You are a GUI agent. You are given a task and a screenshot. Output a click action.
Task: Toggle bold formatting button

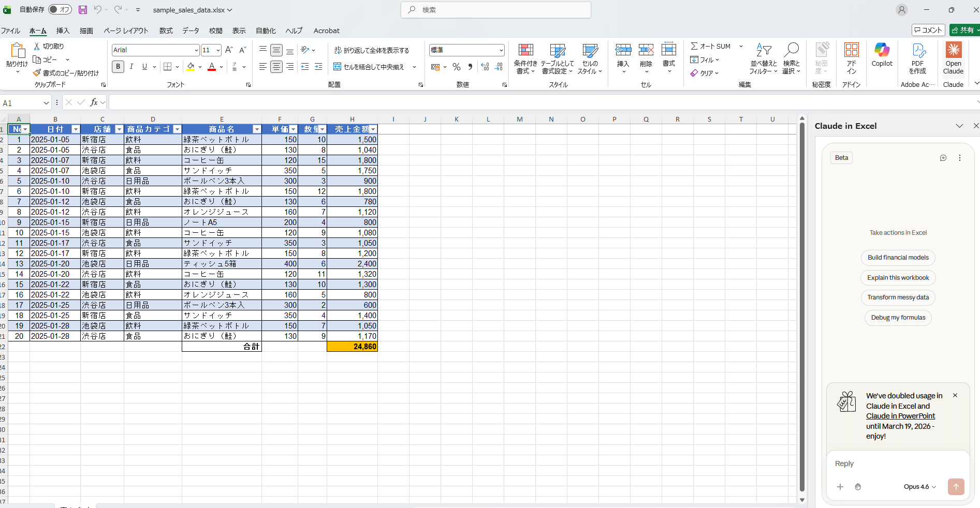(118, 67)
